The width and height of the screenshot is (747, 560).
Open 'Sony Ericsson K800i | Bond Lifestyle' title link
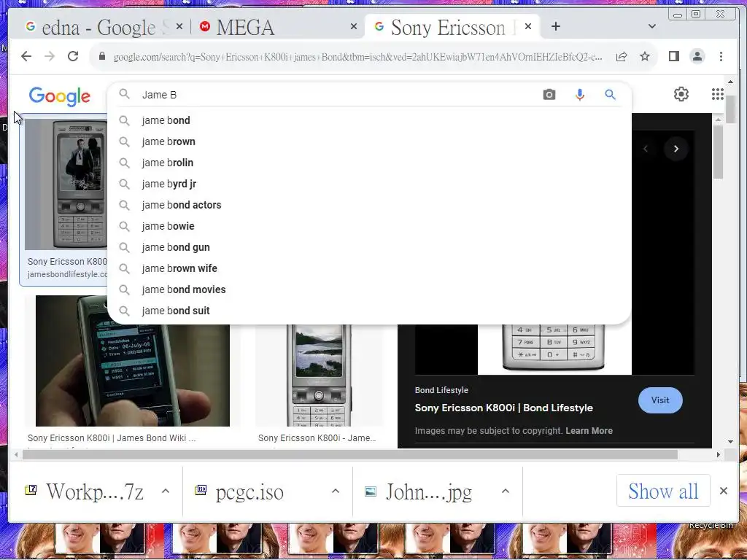click(x=503, y=408)
